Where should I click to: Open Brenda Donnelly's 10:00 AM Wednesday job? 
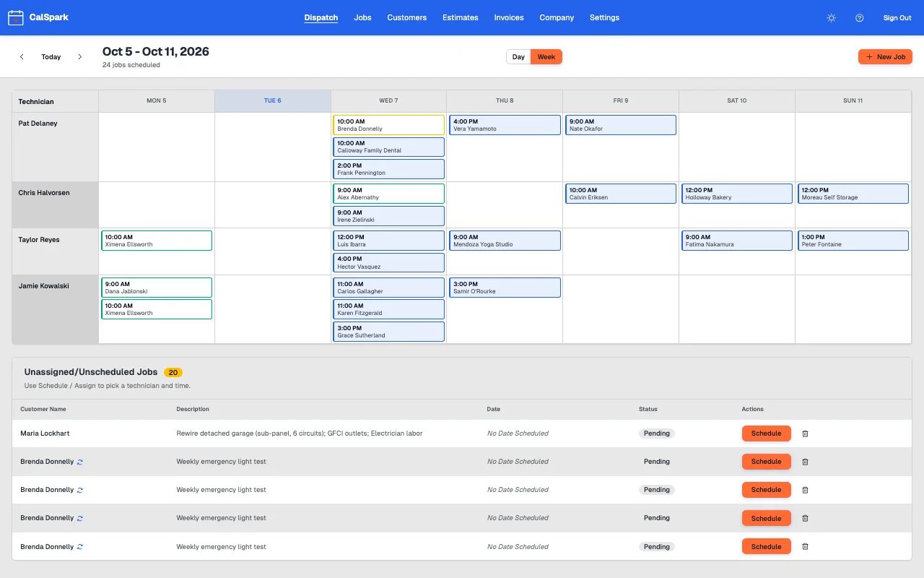coord(388,125)
